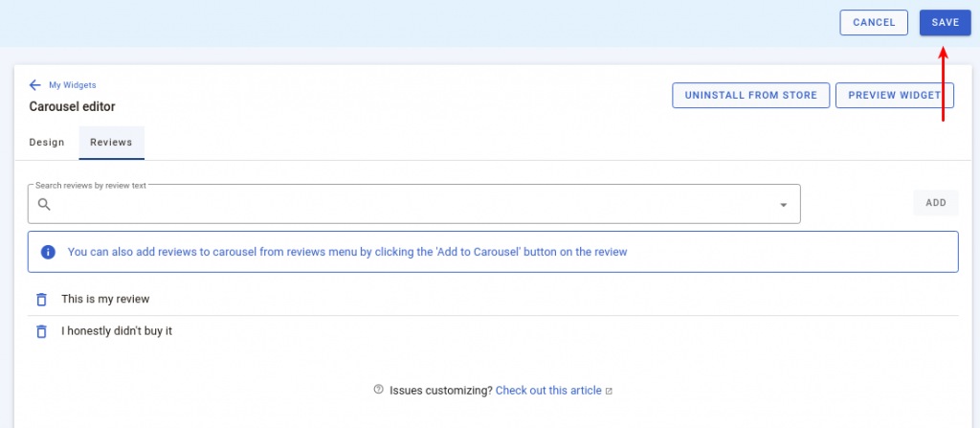This screenshot has height=428, width=980.
Task: Remove the 'I honestly didn't buy it' review
Action: click(41, 331)
